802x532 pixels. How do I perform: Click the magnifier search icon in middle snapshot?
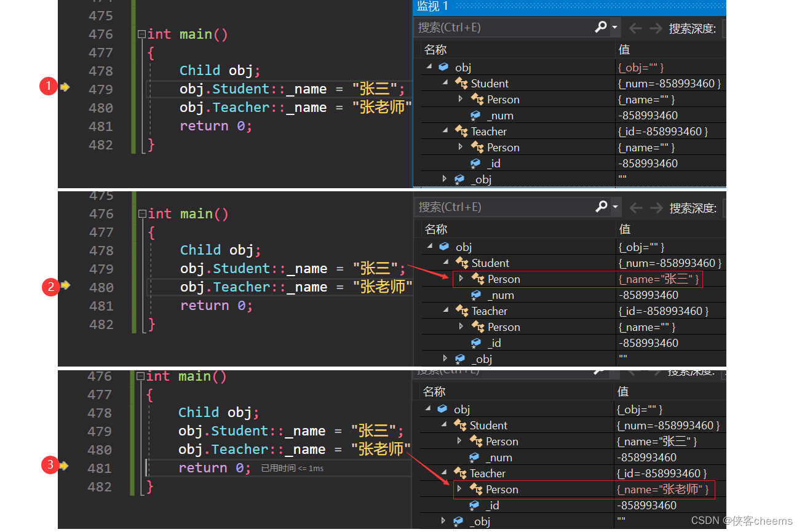(x=602, y=207)
